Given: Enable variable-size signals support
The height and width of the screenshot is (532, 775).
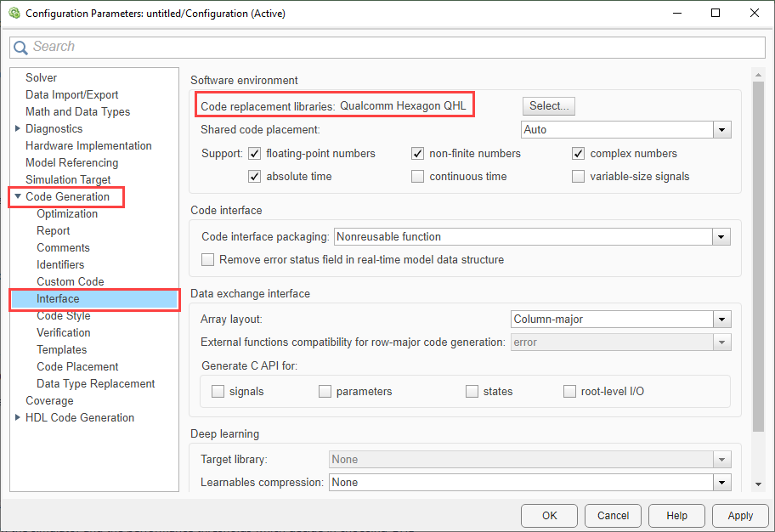Looking at the screenshot, I should [x=578, y=177].
